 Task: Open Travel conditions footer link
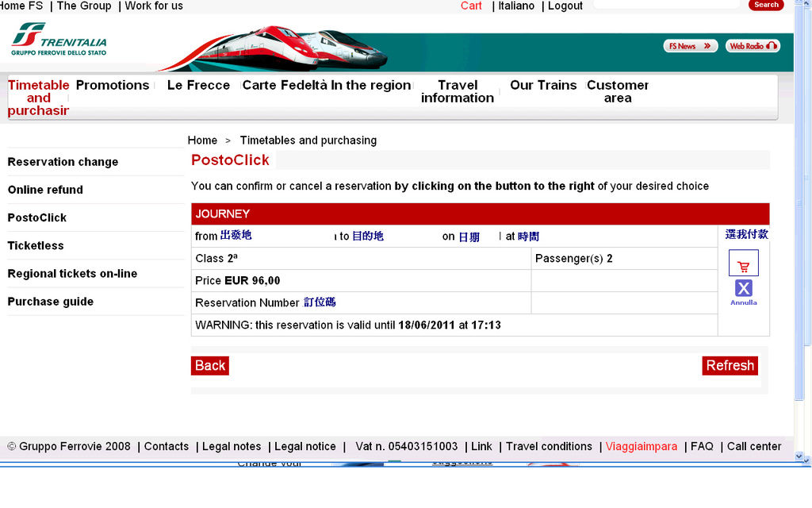[549, 446]
